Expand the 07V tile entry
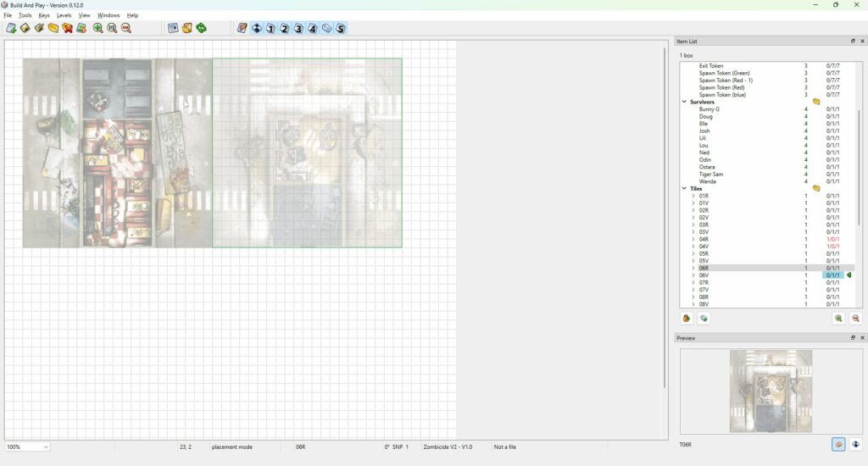 693,290
